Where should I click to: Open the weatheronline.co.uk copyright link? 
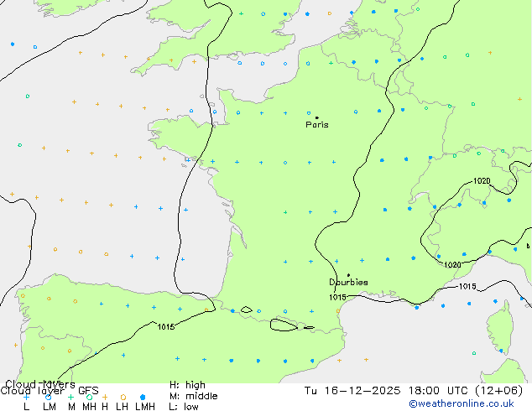click(462, 403)
